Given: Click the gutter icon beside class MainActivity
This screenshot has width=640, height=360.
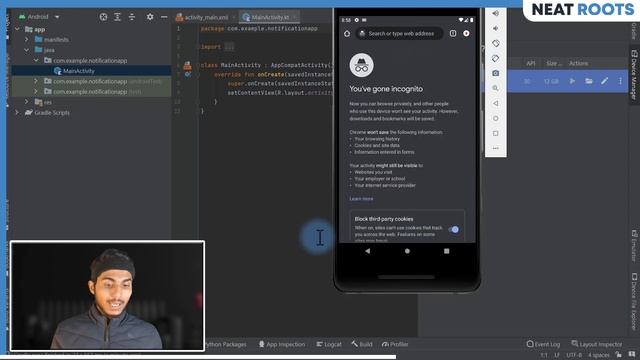Looking at the screenshot, I should 187,65.
